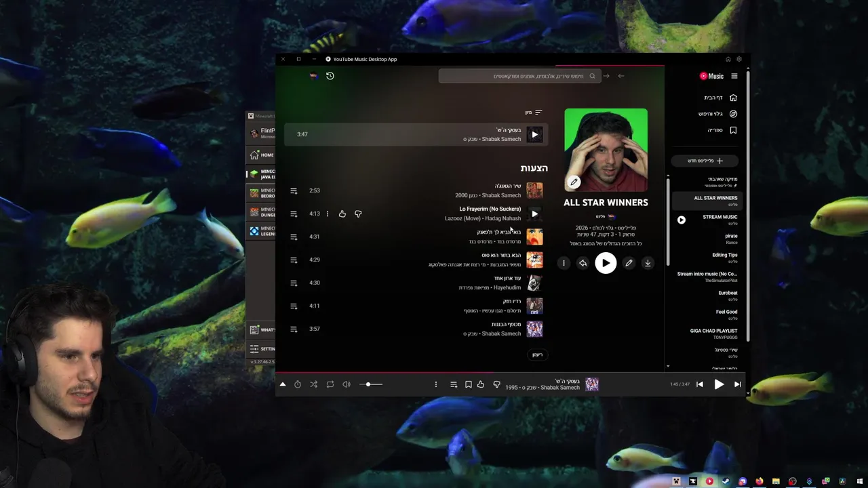
Task: Add the 4:30 Hayehudim song to playlist
Action: 294,283
